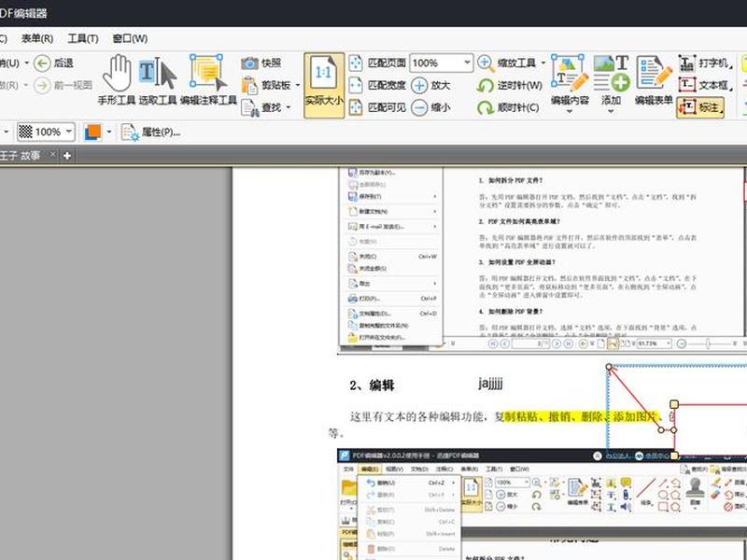Go back with the 后退 arrow
The image size is (747, 560).
pyautogui.click(x=53, y=63)
